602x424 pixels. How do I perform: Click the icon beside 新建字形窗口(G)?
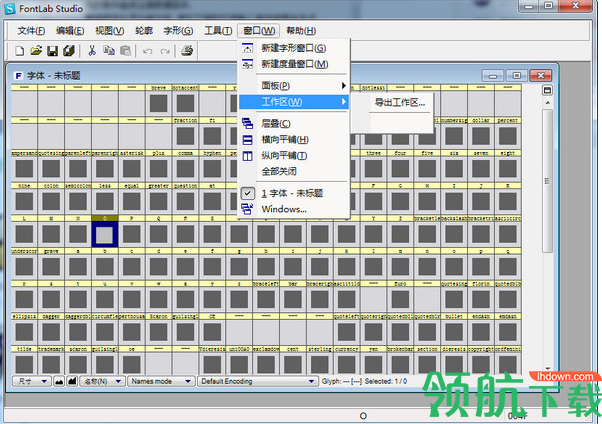[x=248, y=48]
